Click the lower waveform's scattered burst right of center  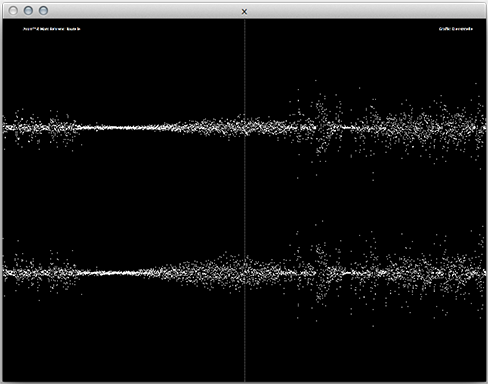(322, 273)
